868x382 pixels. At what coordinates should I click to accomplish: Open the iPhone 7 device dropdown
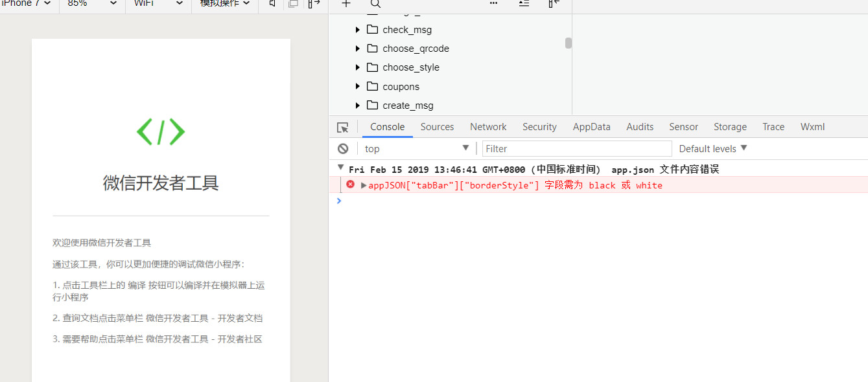click(x=26, y=3)
